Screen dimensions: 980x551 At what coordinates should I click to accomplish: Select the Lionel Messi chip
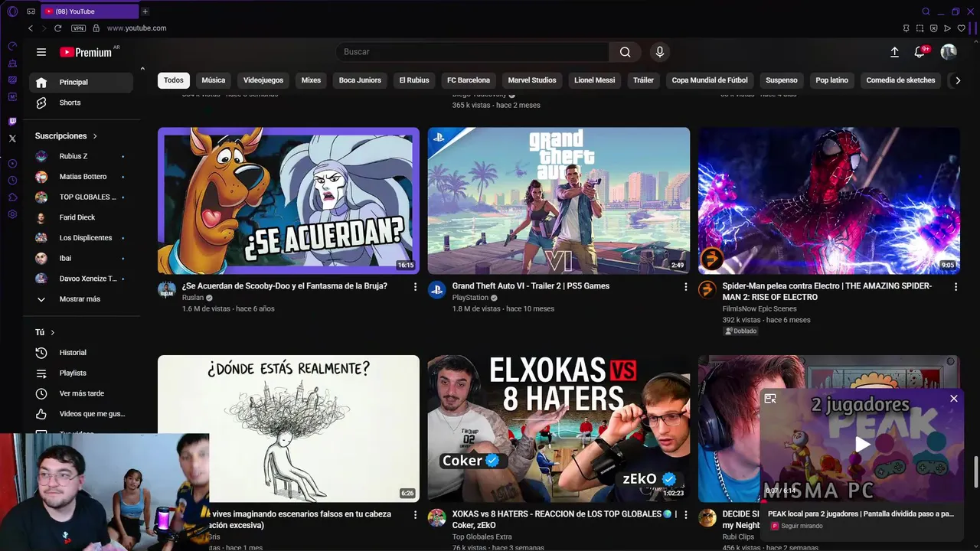595,80
